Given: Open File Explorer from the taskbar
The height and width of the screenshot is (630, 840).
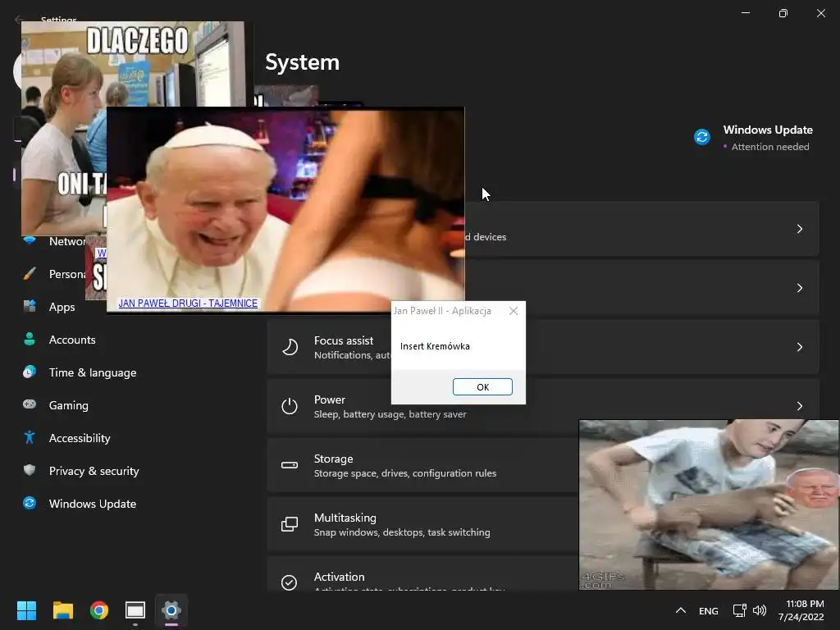Looking at the screenshot, I should point(62,610).
